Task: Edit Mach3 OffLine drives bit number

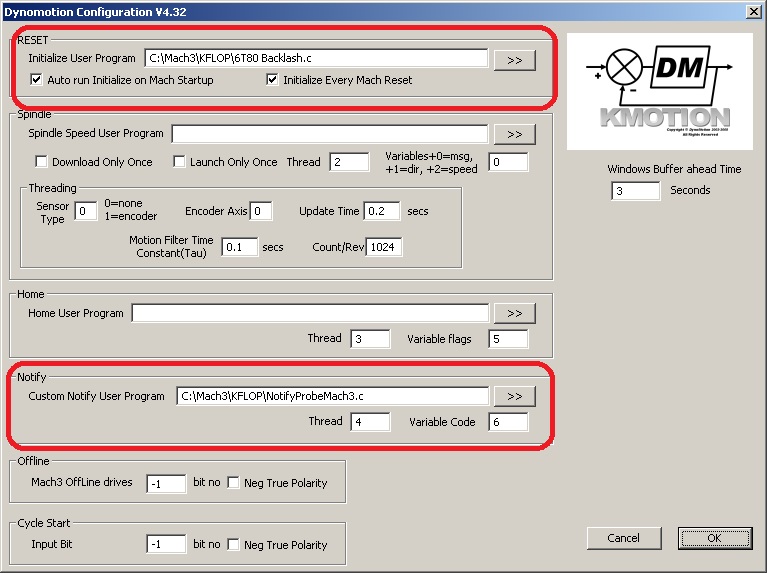Action: [x=166, y=483]
